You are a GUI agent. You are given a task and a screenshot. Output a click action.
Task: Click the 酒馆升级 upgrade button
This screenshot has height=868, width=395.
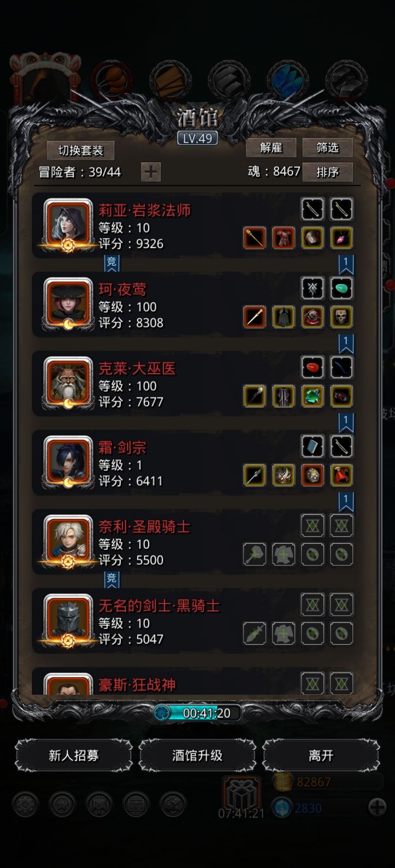click(198, 756)
